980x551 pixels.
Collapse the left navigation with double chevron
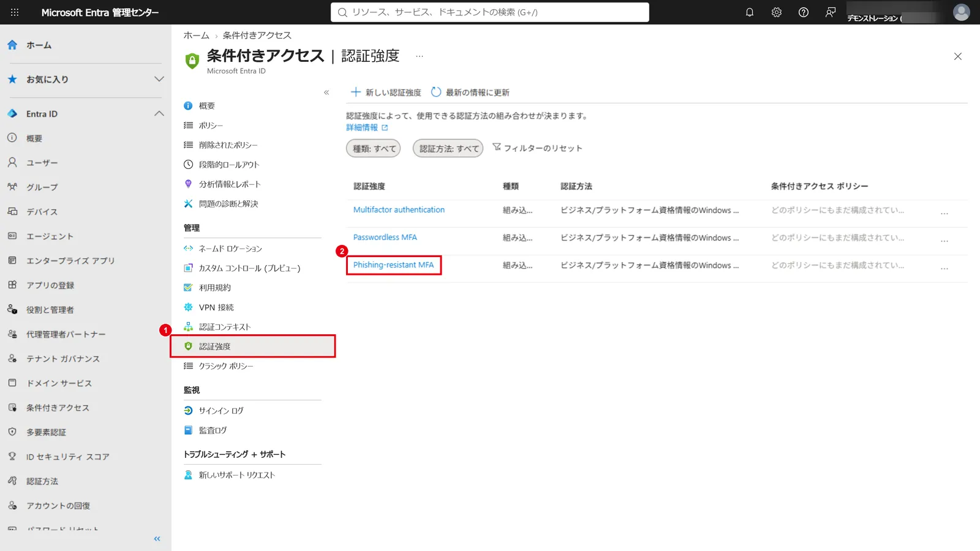157,539
